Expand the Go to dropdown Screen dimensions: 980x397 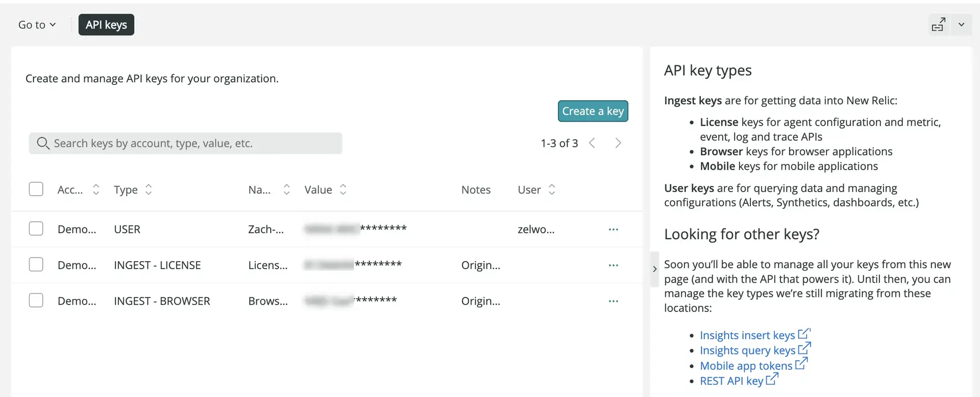coord(37,25)
